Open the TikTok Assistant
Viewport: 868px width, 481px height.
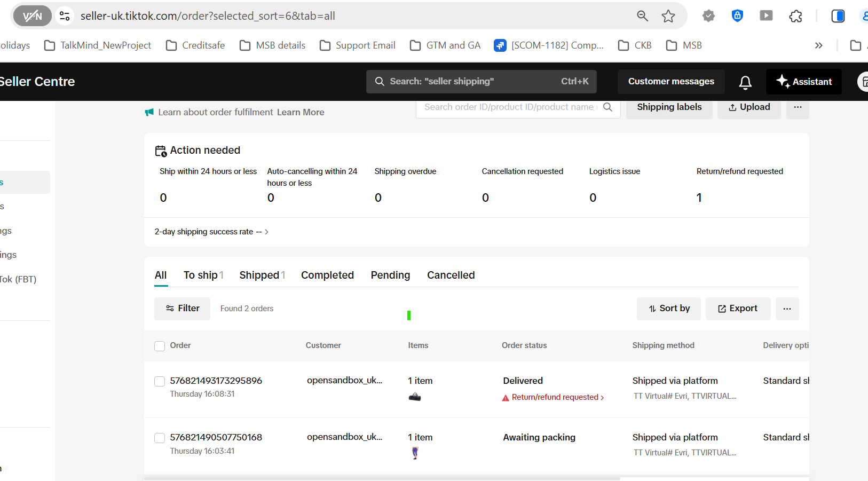pos(803,82)
